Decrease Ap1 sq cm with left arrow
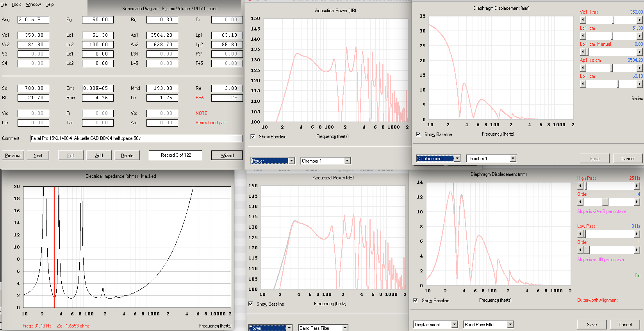Screen dimensions: 644x331 pyautogui.click(x=583, y=68)
